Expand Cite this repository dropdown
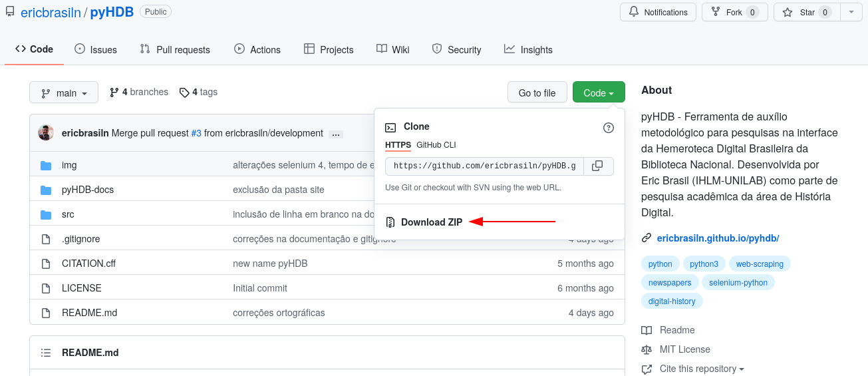This screenshot has height=376, width=868. coord(692,369)
